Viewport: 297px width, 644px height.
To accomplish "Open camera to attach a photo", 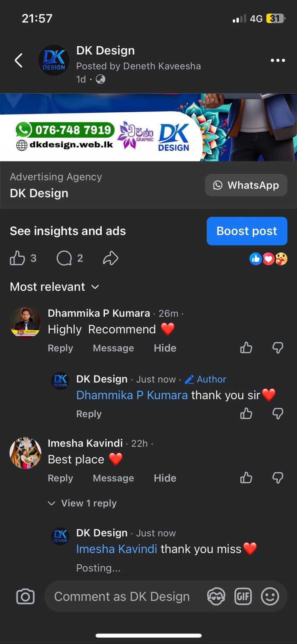I will tap(25, 597).
